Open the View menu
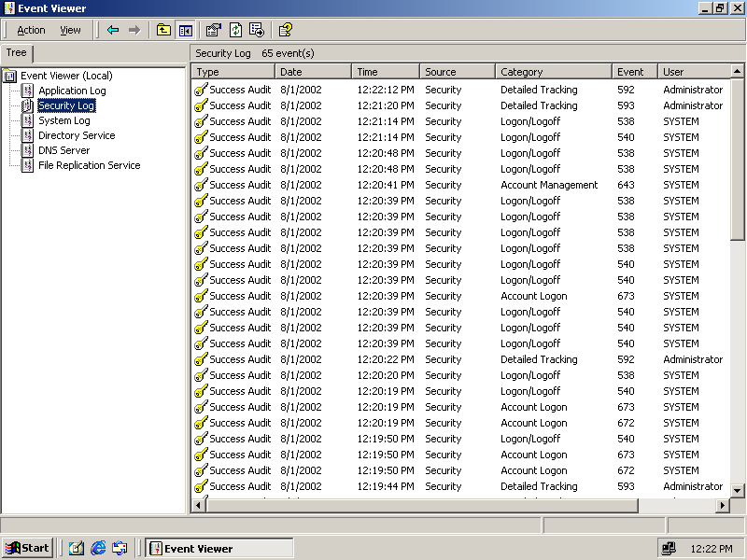This screenshot has width=747, height=560. pos(70,30)
